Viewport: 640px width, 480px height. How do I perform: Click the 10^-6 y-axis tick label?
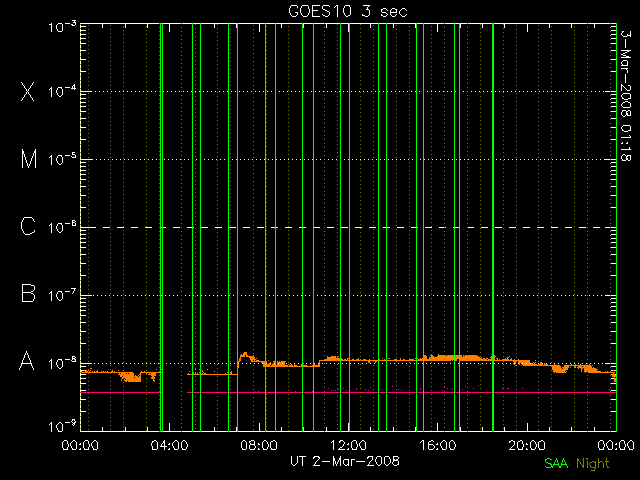[62, 227]
